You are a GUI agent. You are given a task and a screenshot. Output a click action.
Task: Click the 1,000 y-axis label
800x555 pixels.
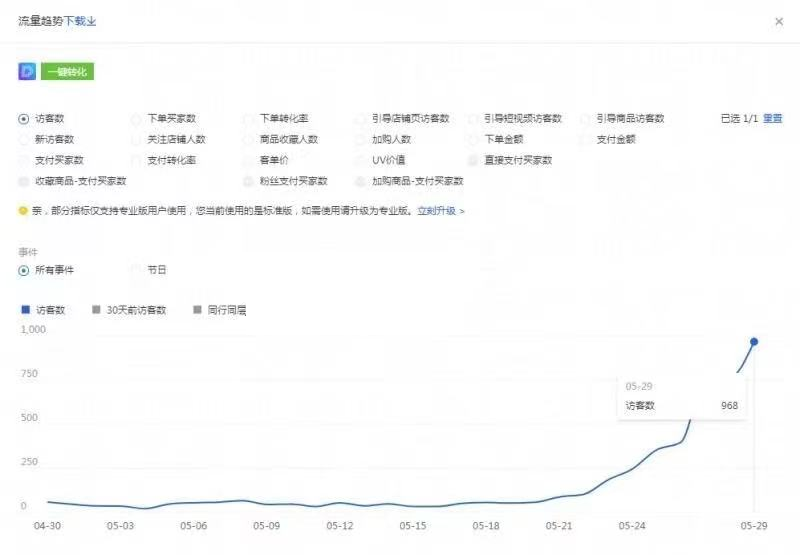pos(33,330)
